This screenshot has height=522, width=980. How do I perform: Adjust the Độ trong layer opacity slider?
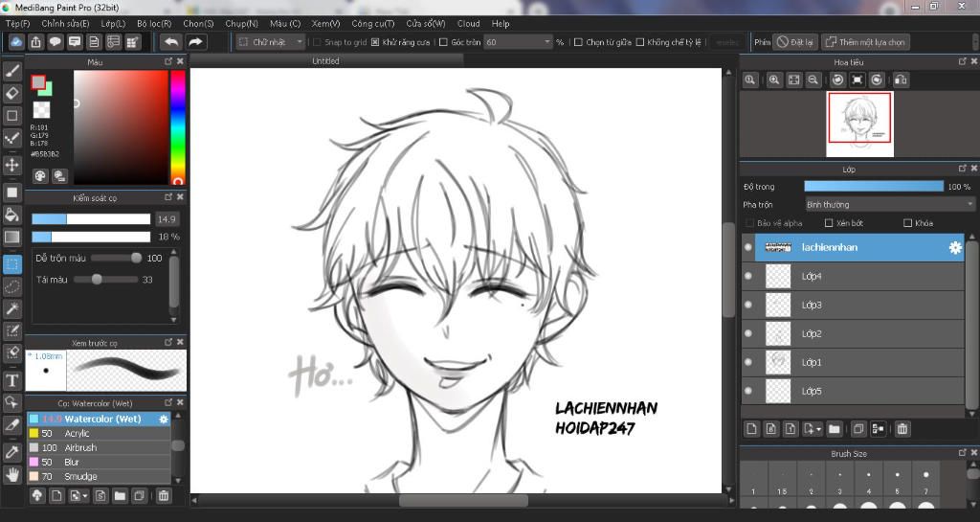coord(873,187)
